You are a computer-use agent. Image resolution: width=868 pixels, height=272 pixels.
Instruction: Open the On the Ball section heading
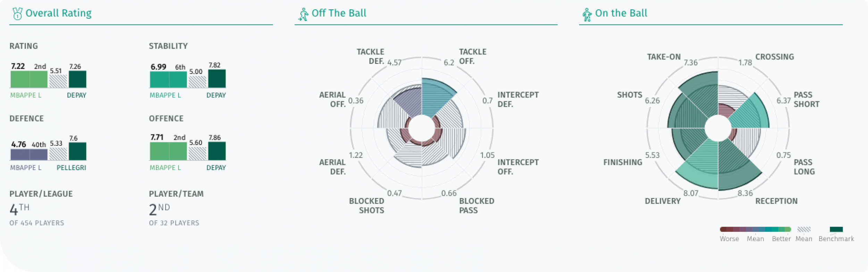click(621, 13)
